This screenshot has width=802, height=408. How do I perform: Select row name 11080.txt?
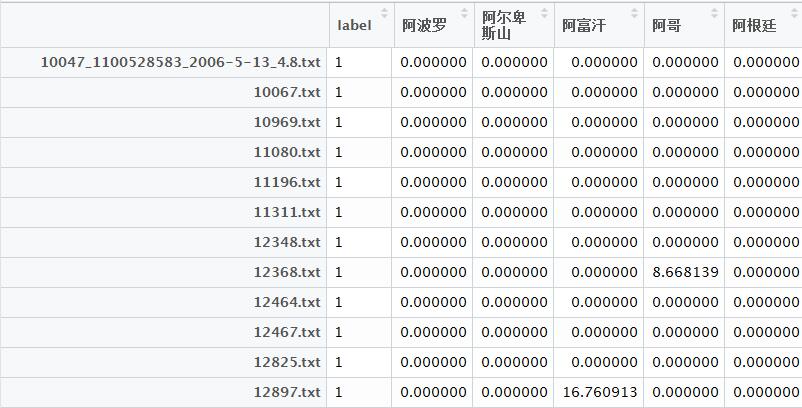(287, 152)
